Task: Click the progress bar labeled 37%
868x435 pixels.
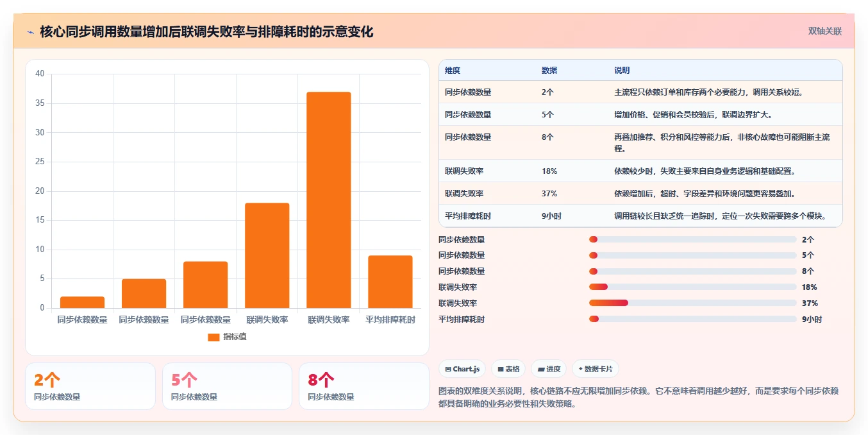Action: [x=693, y=303]
